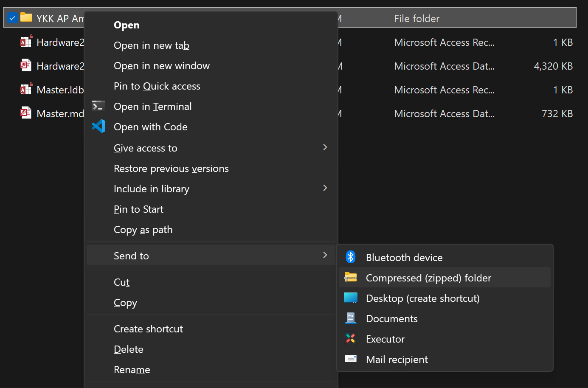Expand the Give access to submenu
The height and width of the screenshot is (388, 588).
tap(325, 147)
